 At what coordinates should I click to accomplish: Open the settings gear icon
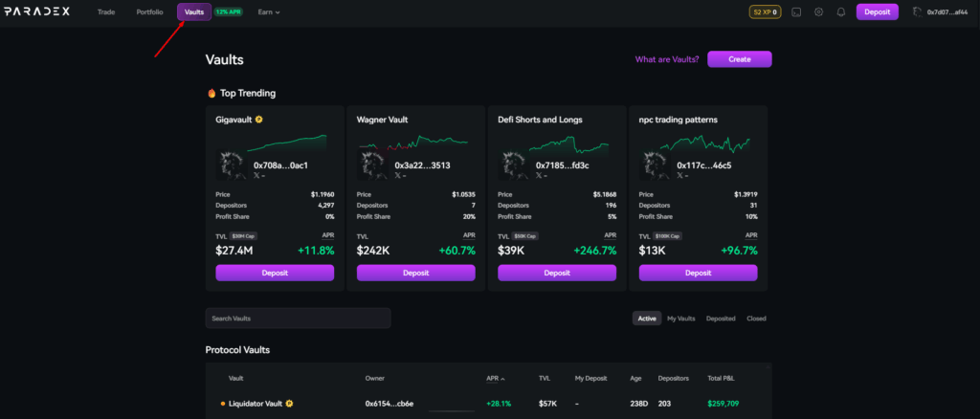(819, 11)
